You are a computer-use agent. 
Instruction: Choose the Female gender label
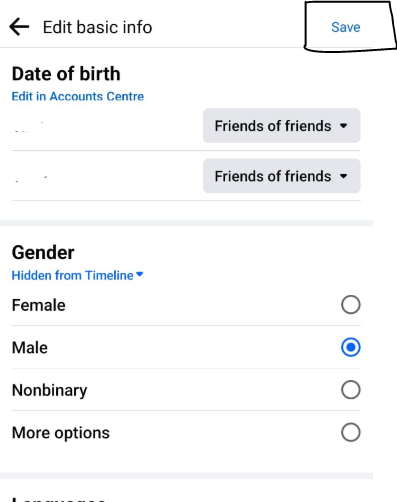(39, 305)
